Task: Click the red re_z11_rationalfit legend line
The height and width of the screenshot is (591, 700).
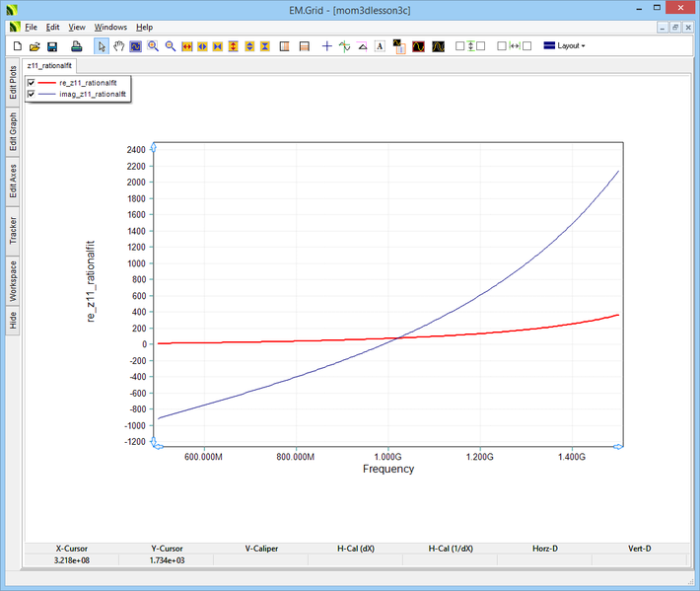Action: (47, 83)
